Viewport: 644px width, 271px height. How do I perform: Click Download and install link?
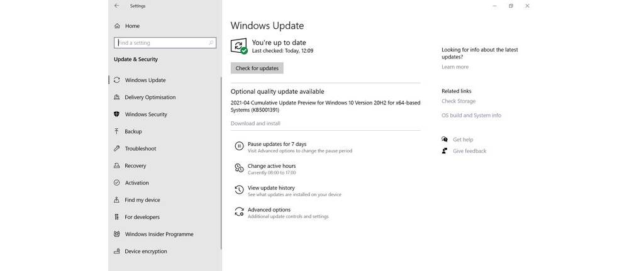(x=255, y=123)
